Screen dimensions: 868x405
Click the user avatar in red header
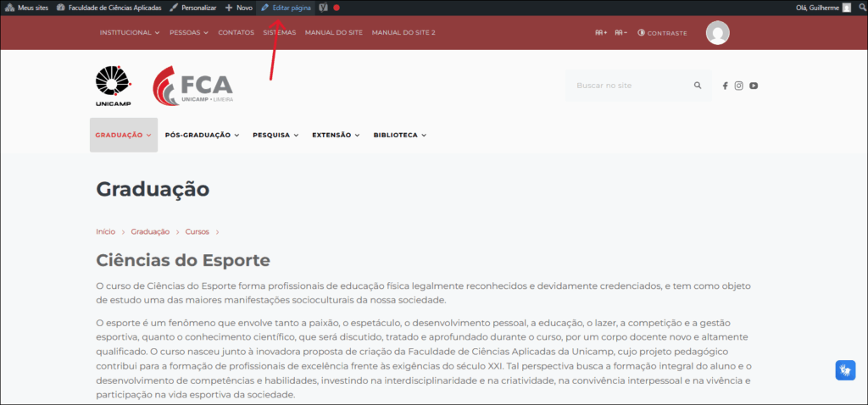pos(717,33)
